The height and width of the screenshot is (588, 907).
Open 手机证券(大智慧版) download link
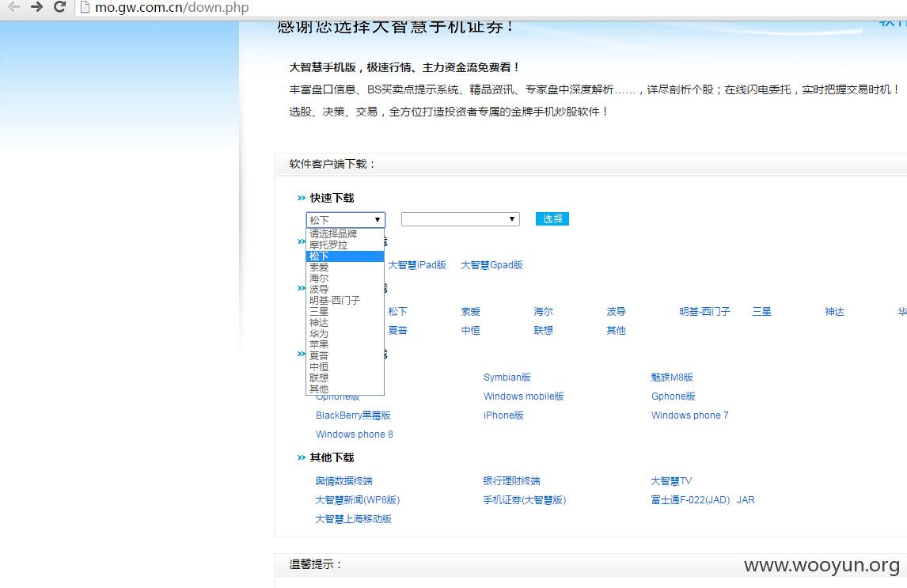click(525, 500)
